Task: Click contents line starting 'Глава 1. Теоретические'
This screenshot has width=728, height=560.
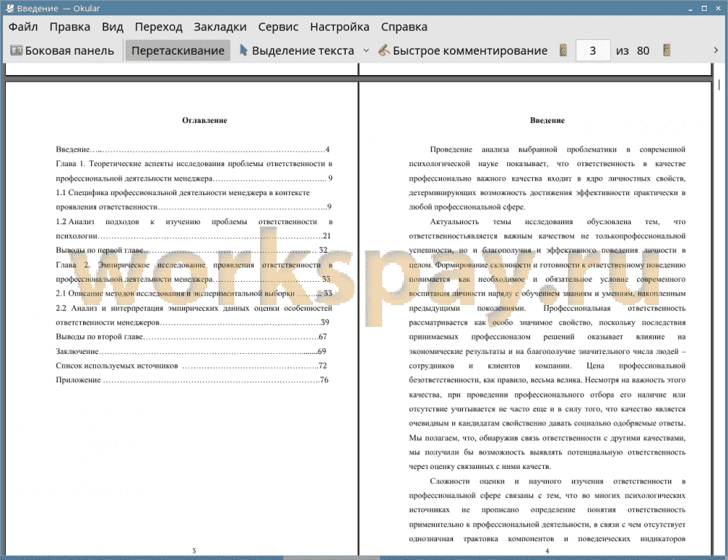Action: 194,164
